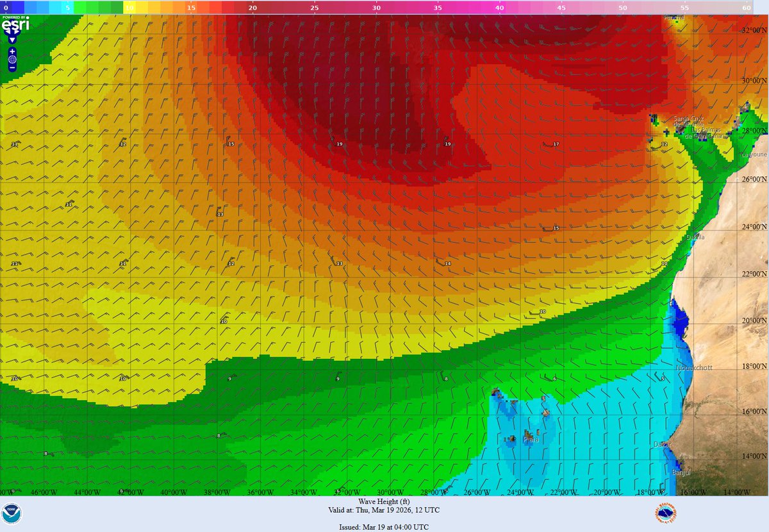Click the legend value 50

[x=623, y=8]
